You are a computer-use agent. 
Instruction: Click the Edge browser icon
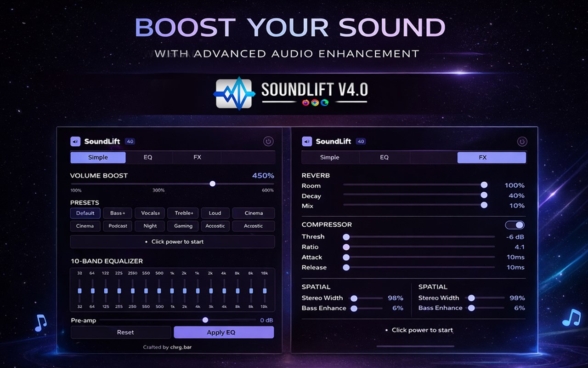[x=325, y=103]
